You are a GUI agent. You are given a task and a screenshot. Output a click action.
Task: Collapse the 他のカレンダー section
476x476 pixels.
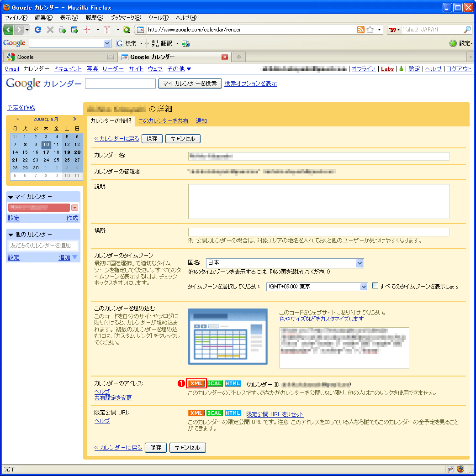[x=11, y=235]
